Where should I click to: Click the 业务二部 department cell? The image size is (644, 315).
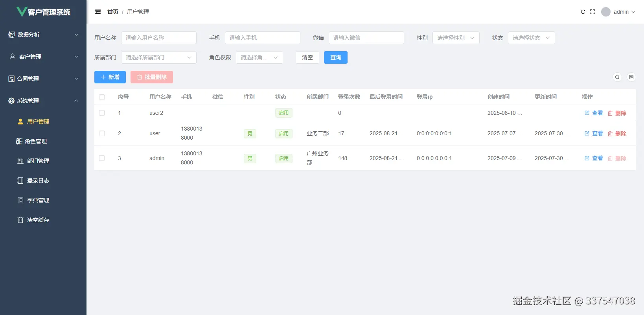point(318,133)
